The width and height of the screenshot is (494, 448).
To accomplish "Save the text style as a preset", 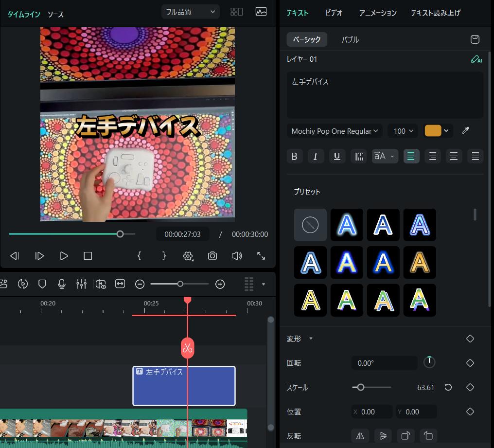I will (475, 39).
